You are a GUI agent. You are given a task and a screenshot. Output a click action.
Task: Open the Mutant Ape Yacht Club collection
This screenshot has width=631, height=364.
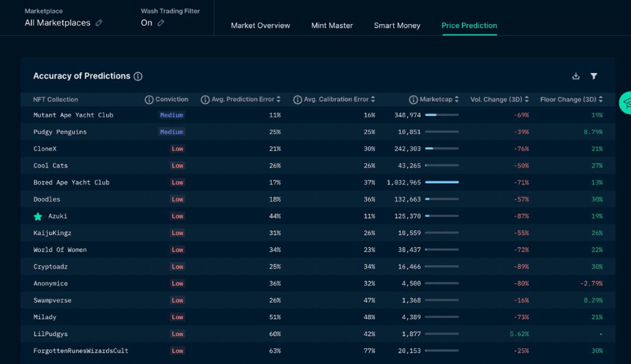[73, 115]
